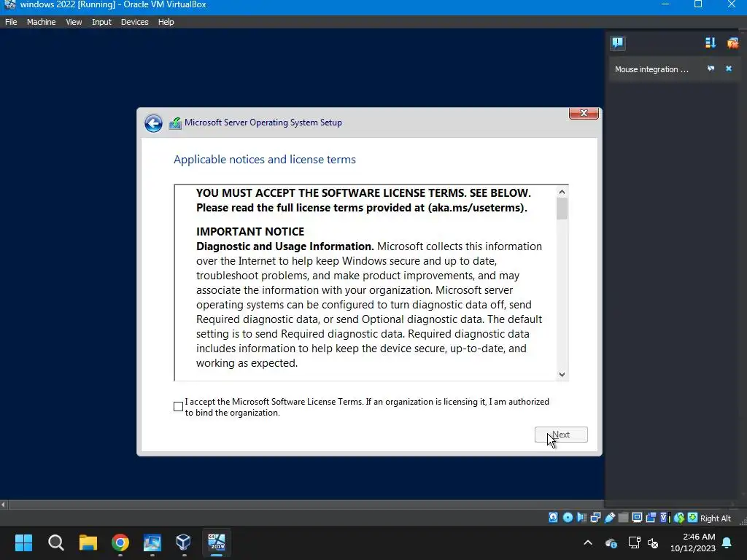Click the display status icon
Viewport: 747px width, 560px height.
637,518
